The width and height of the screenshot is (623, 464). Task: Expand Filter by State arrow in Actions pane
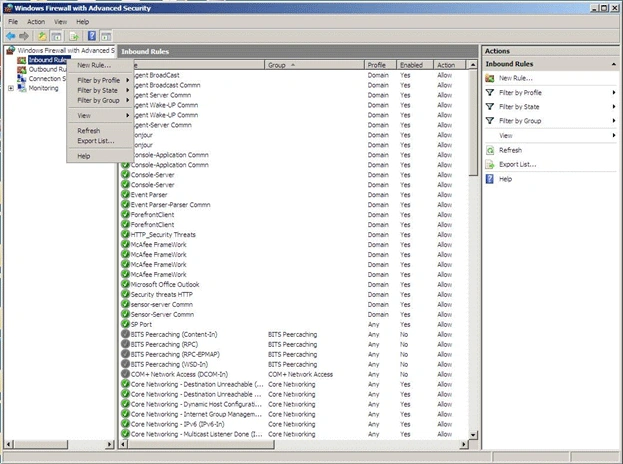click(x=614, y=106)
